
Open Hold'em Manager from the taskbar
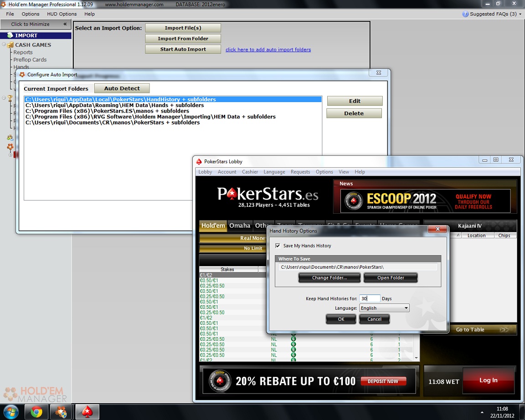[x=61, y=412]
